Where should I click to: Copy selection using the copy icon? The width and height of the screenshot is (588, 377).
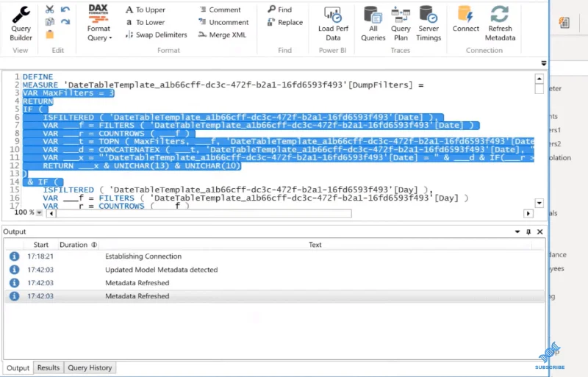(49, 22)
